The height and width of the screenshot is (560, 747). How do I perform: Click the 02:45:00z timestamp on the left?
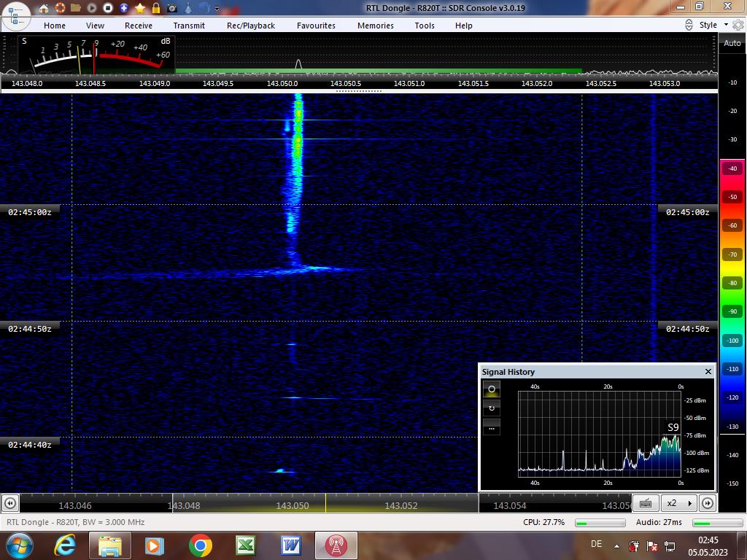[29, 212]
